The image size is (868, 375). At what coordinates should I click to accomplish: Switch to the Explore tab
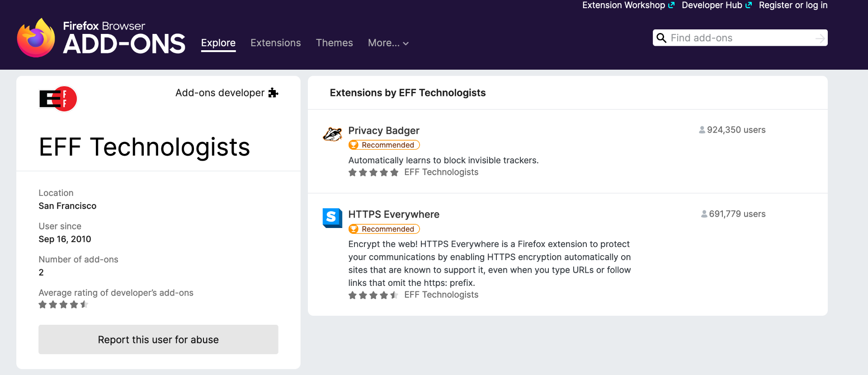(218, 43)
